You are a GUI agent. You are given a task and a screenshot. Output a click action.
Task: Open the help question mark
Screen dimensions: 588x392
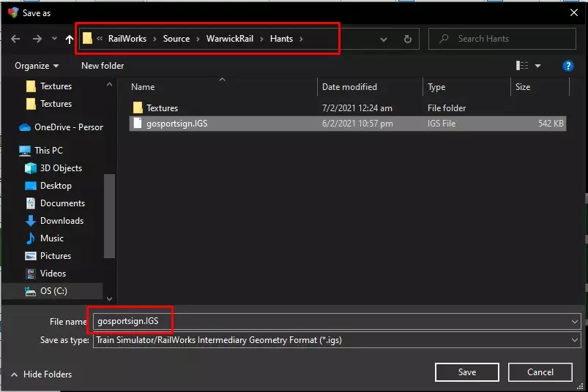click(x=567, y=66)
